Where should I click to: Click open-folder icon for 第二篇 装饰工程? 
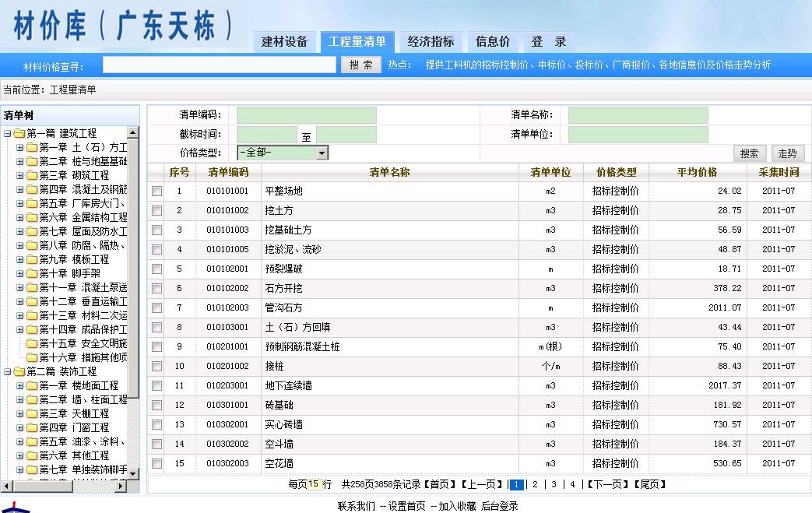(19, 371)
